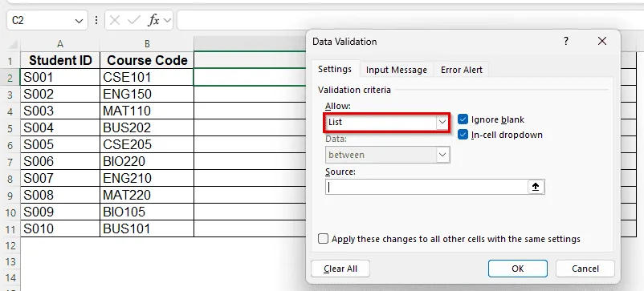Select cell containing BUS101

click(x=147, y=228)
